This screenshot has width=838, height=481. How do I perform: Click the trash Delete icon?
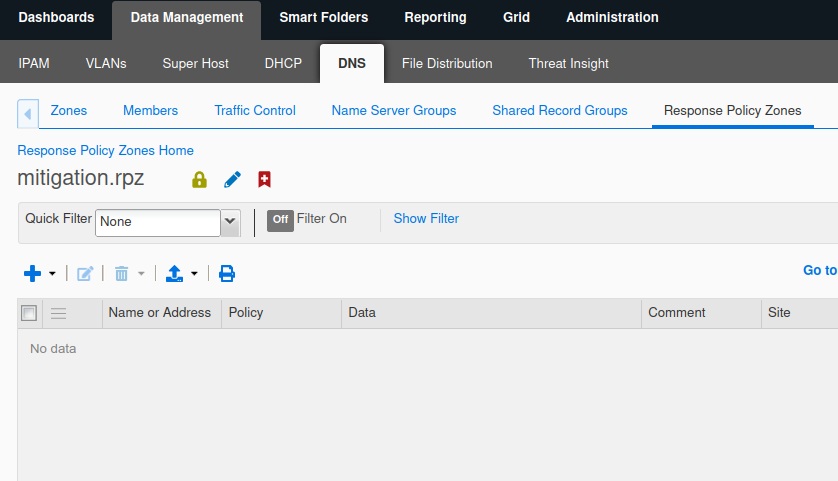click(x=122, y=273)
